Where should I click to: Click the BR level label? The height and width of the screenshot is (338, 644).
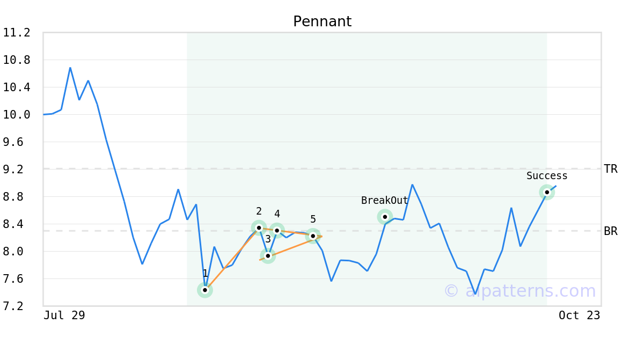coord(611,231)
